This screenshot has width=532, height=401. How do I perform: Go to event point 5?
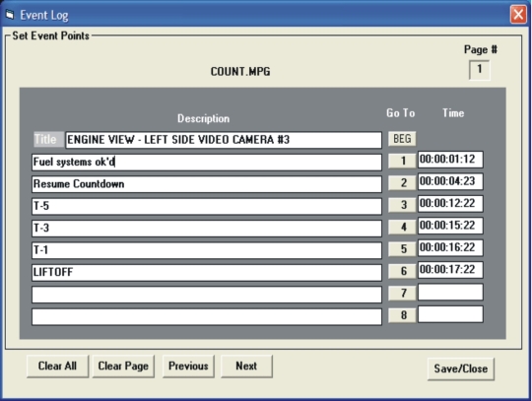point(402,248)
